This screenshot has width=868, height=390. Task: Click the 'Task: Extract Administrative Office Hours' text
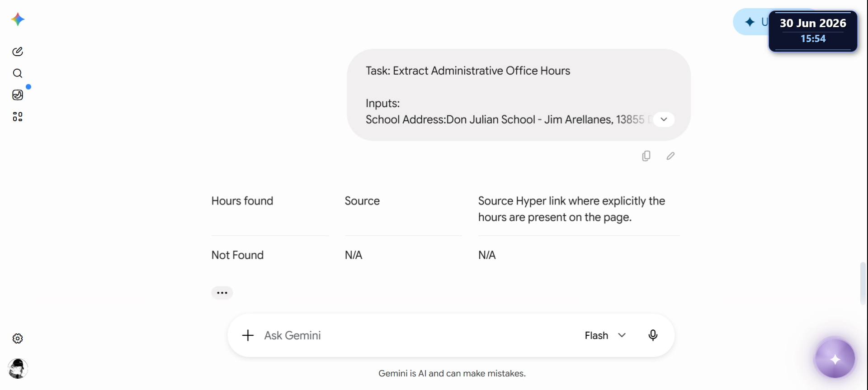click(468, 71)
